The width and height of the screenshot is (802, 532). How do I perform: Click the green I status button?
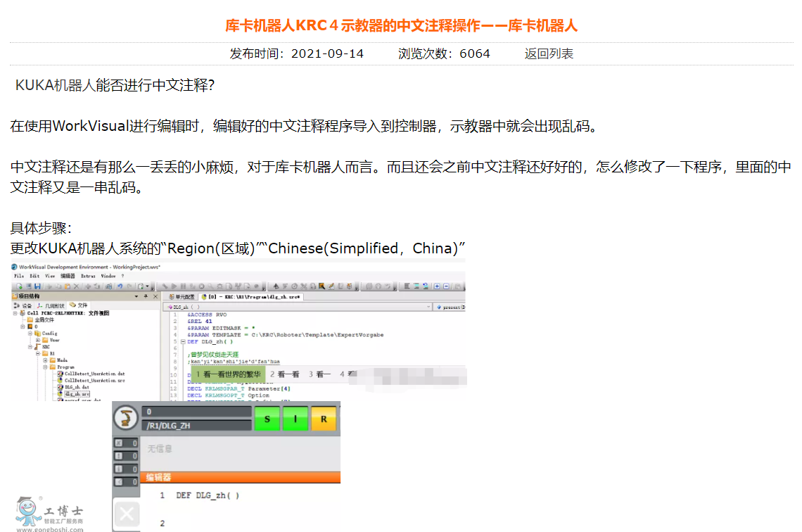(x=295, y=419)
